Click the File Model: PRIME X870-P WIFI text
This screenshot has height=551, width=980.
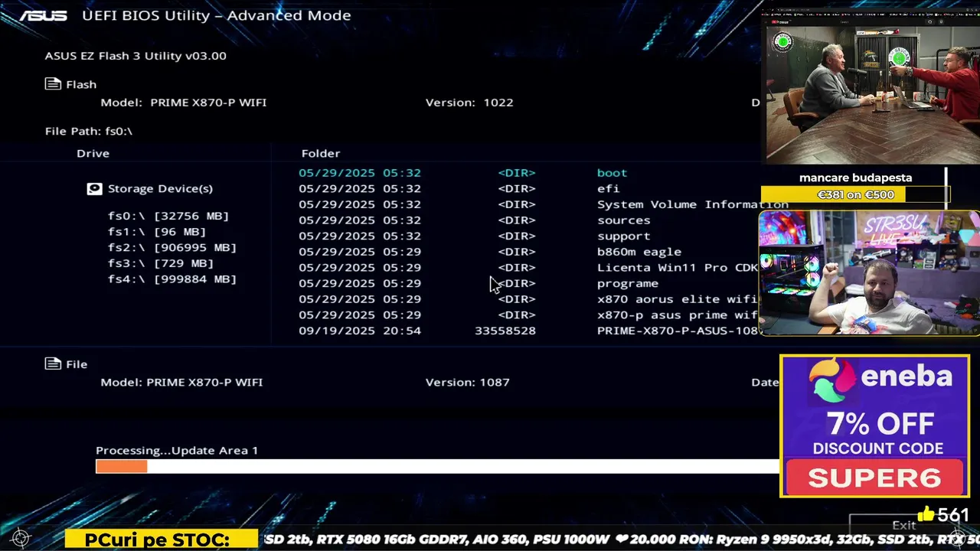point(181,382)
